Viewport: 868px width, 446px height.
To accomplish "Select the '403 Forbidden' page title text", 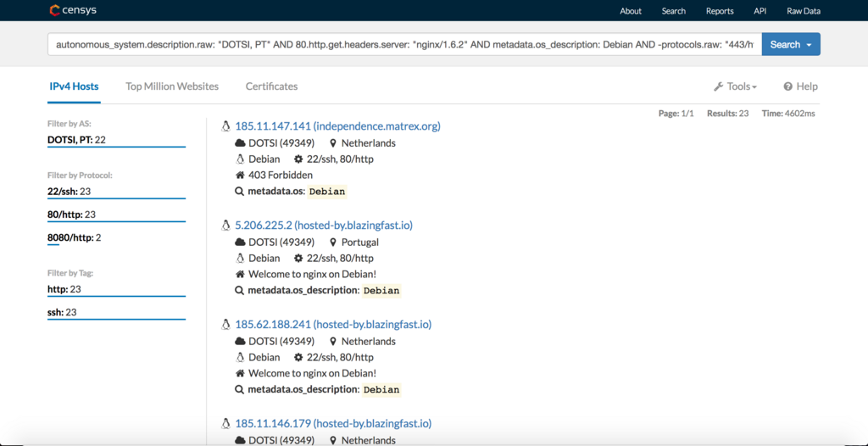I will (x=281, y=176).
